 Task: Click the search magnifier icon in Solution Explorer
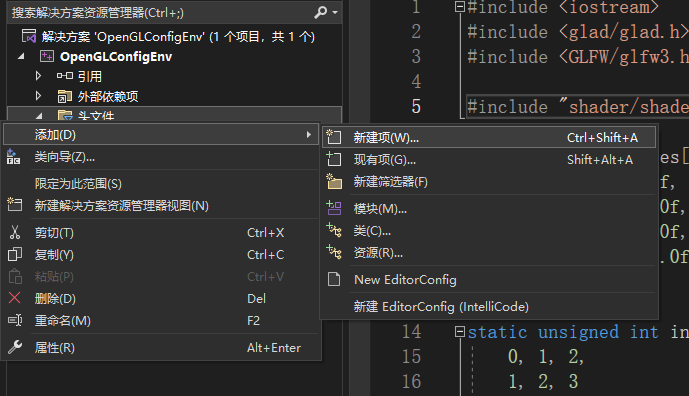click(320, 12)
